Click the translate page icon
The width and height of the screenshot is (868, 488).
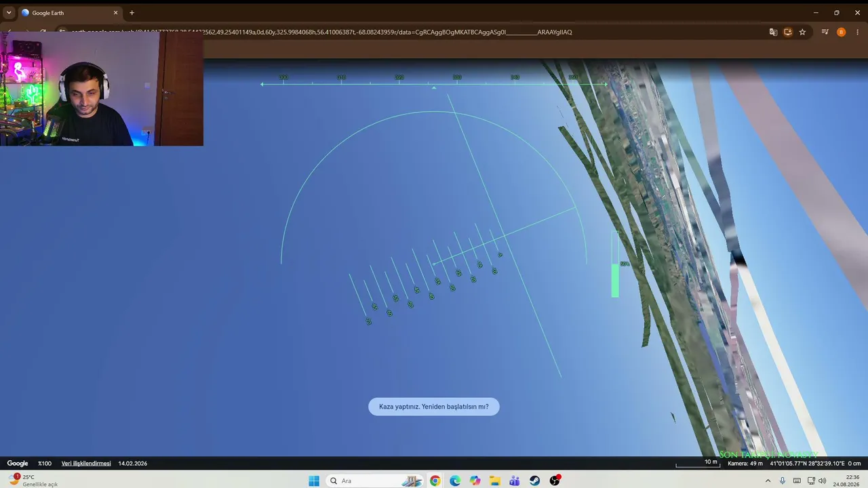click(773, 32)
